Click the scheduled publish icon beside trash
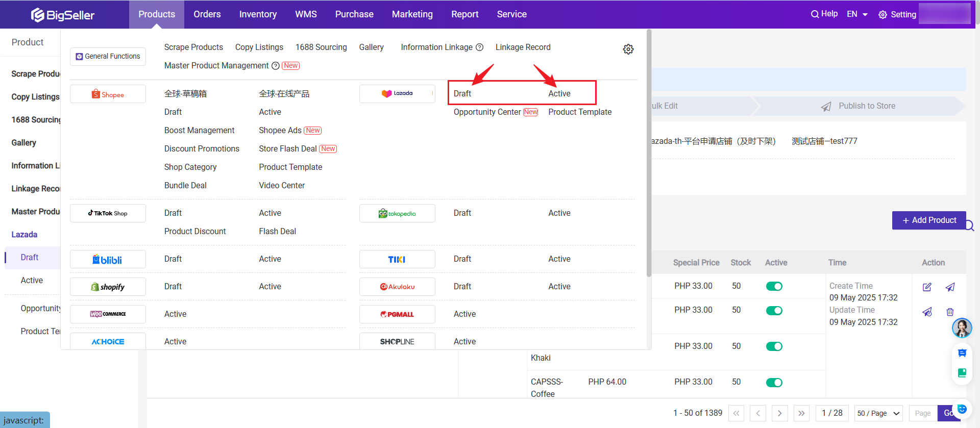Screen dimensions: 980x428 [x=927, y=312]
